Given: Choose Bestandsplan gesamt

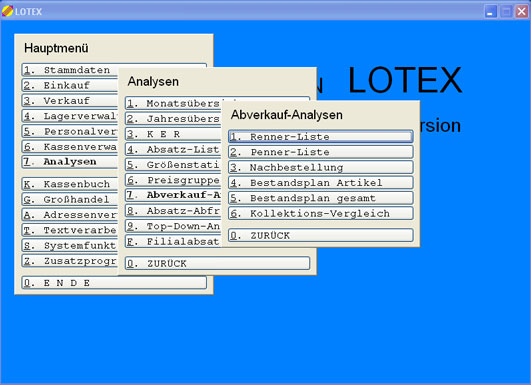Looking at the screenshot, I should tap(321, 198).
